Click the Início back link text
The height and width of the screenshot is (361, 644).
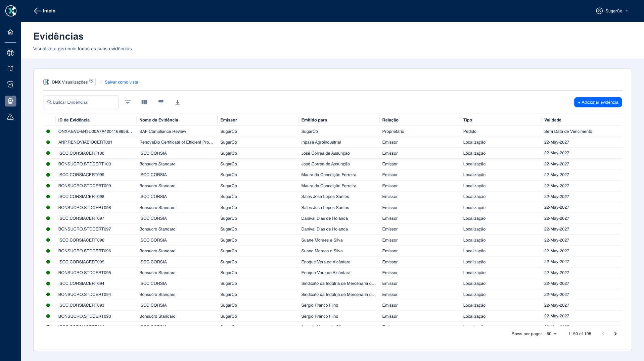49,11
